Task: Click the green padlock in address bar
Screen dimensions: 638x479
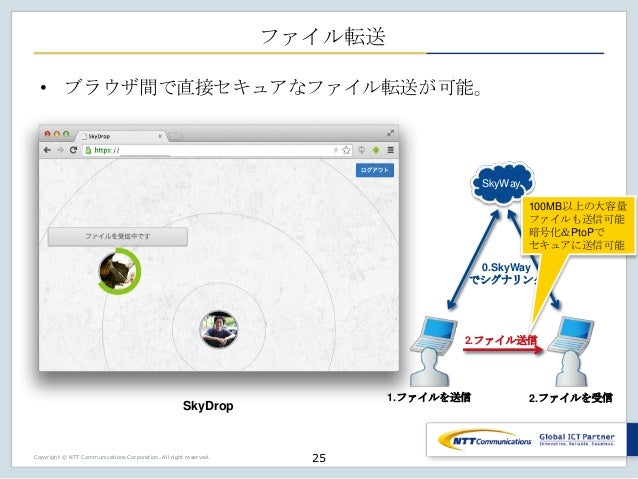Action: pyautogui.click(x=88, y=150)
